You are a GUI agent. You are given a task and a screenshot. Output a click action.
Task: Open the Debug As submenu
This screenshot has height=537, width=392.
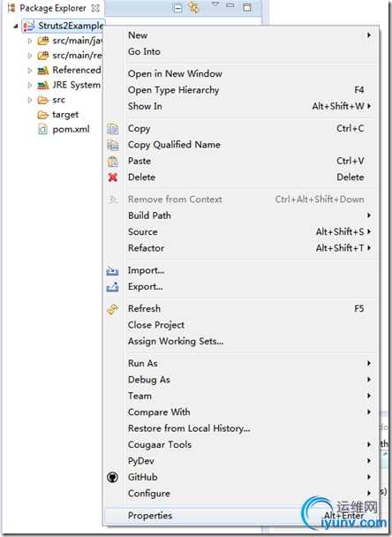(x=251, y=380)
